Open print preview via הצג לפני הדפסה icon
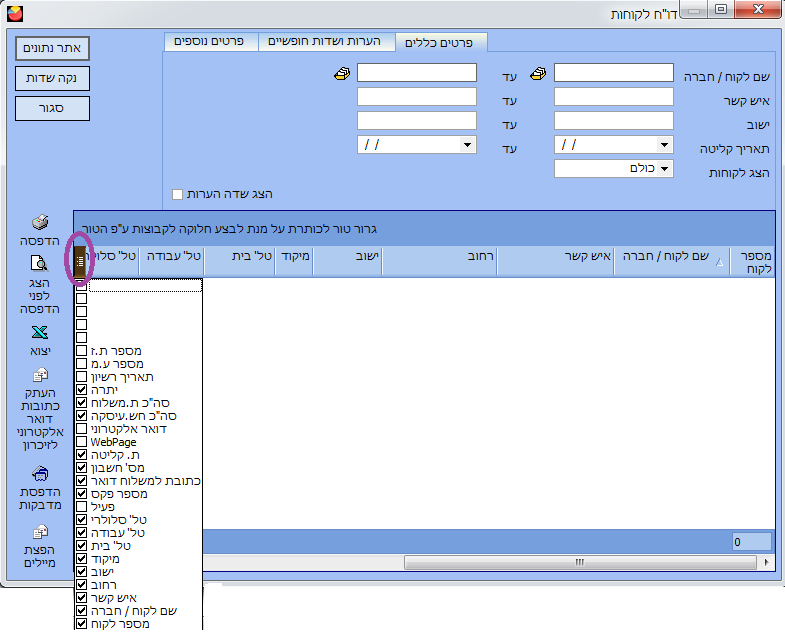785x638 pixels. [40, 264]
